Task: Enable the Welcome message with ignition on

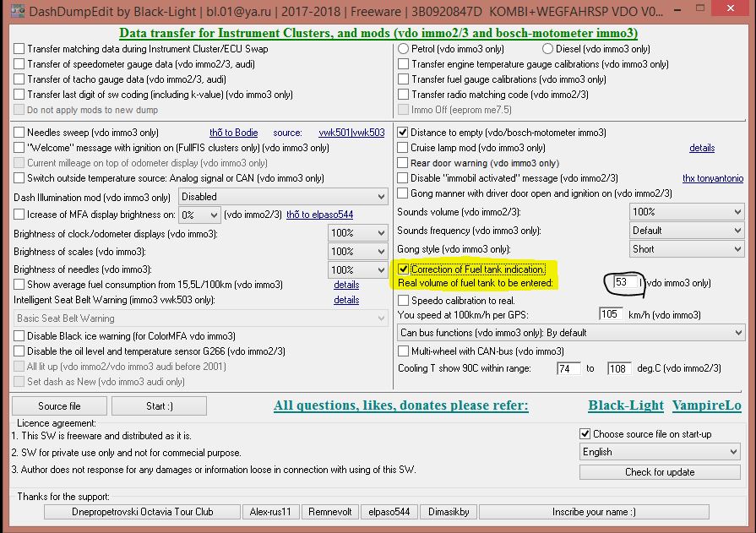Action: click(x=19, y=148)
